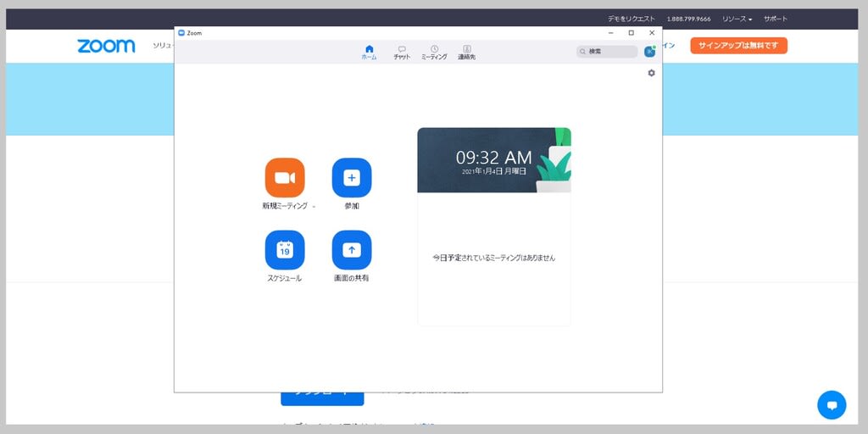The image size is (868, 434).
Task: Close the Zoom window
Action: pos(652,33)
